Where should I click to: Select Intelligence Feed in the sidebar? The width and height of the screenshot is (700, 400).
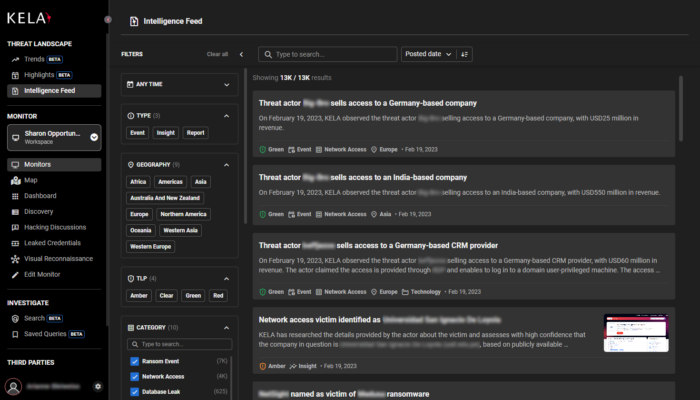[x=54, y=91]
